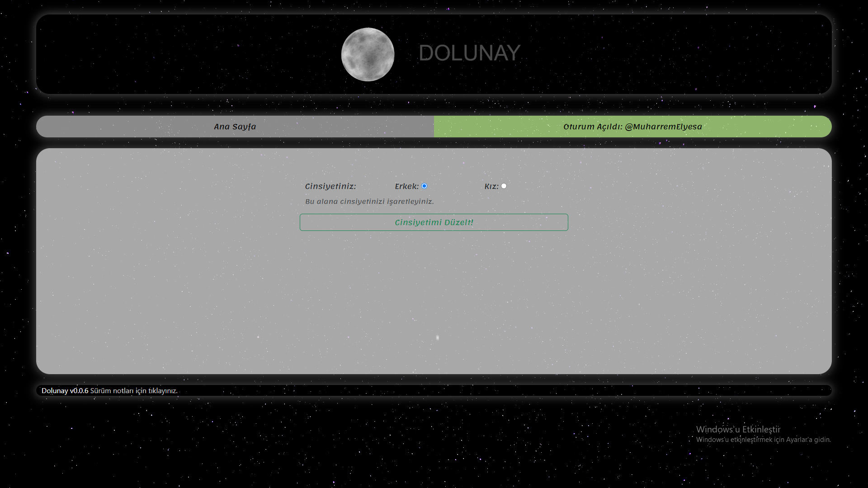Select the Kız radio button
The height and width of the screenshot is (488, 868).
tap(504, 186)
